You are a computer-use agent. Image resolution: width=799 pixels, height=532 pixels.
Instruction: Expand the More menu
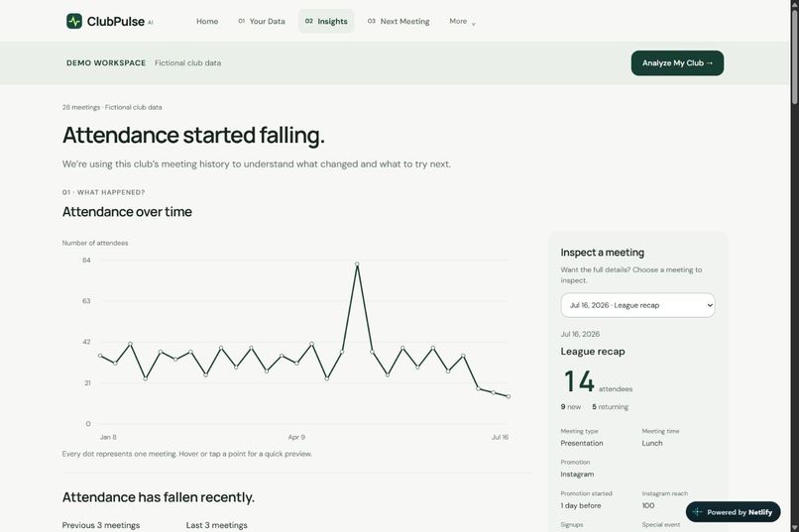(x=462, y=22)
